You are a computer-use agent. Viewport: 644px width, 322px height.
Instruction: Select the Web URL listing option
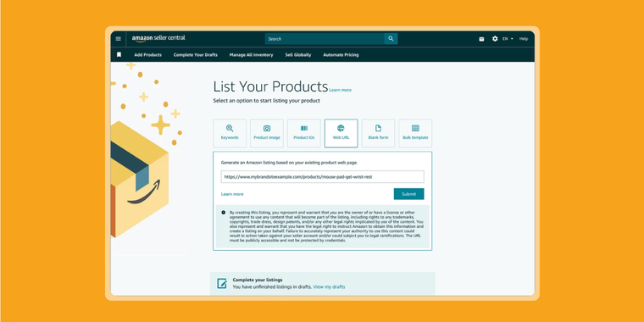[341, 133]
